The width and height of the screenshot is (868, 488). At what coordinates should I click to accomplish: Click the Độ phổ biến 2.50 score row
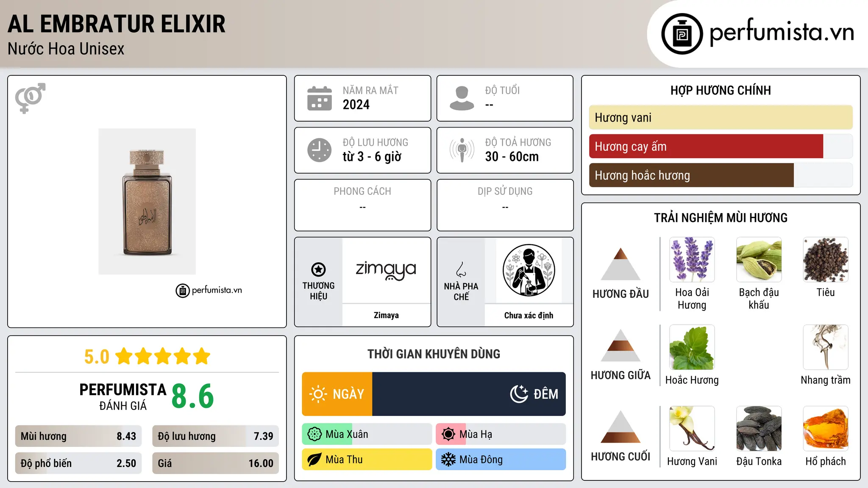pos(78,463)
